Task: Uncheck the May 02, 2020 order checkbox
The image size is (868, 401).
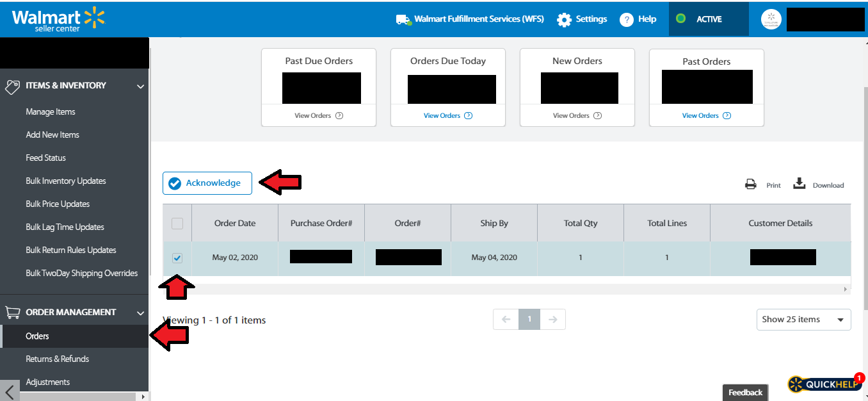Action: point(177,258)
